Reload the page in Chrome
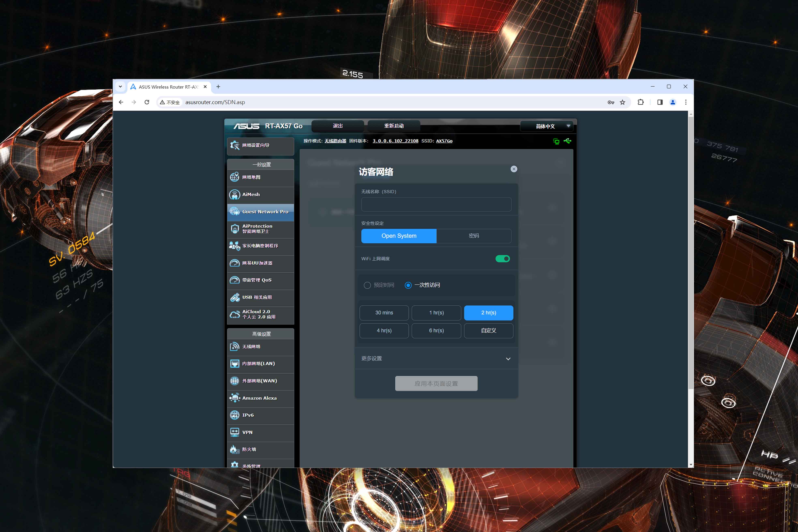Image resolution: width=798 pixels, height=532 pixels. click(147, 102)
